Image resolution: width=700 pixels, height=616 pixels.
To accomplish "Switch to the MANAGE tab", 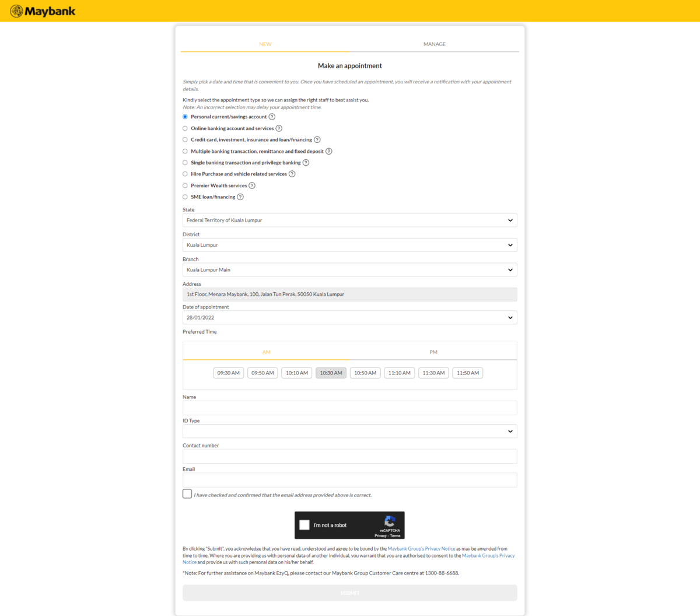I will (x=435, y=44).
